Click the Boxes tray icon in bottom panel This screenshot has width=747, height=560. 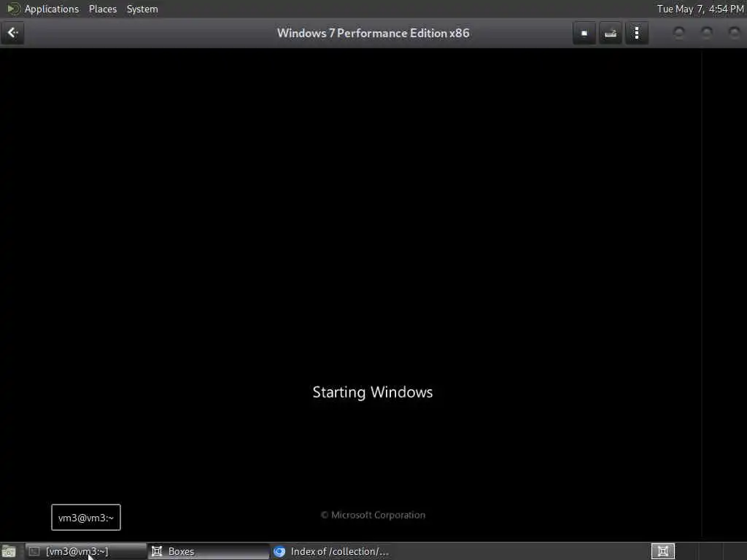click(662, 551)
